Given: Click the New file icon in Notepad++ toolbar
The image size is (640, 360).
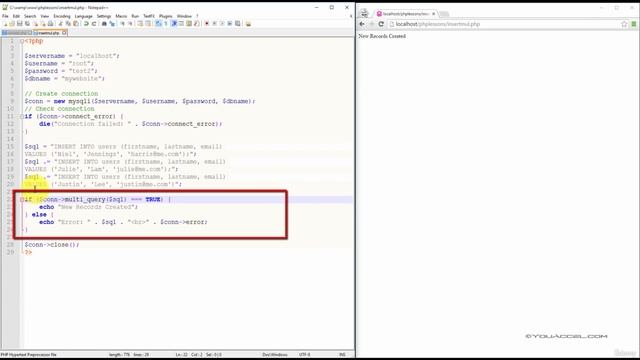Looking at the screenshot, I should click(5, 24).
